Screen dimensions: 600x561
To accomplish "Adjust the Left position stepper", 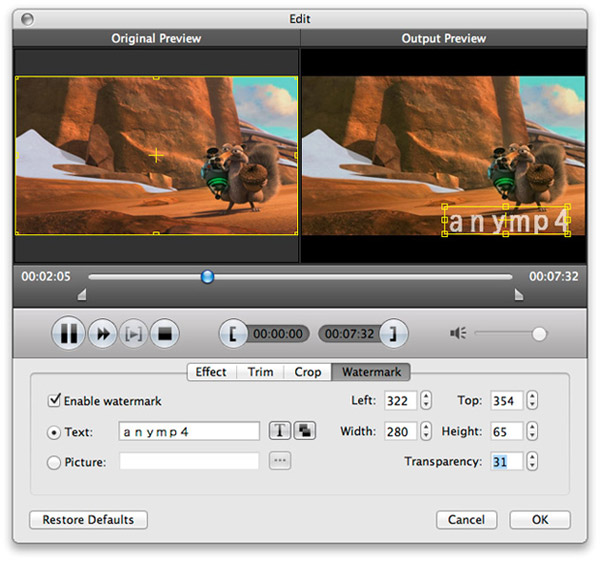I will (x=426, y=401).
